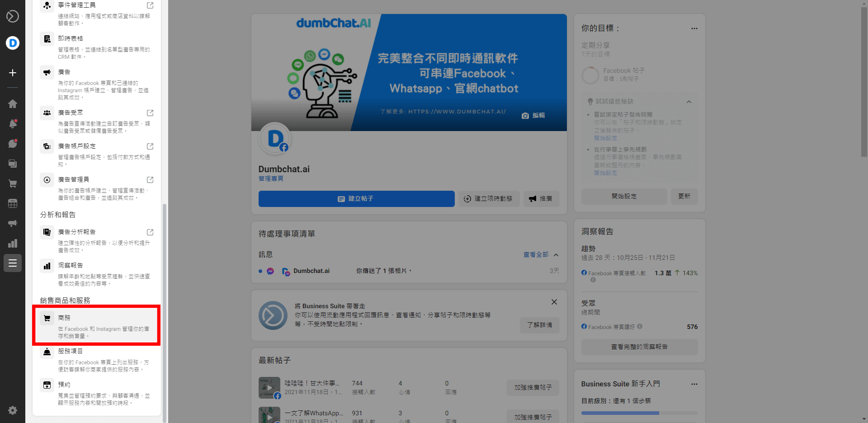Image resolution: width=868 pixels, height=423 pixels.
Task: Click Messenger icon in message row
Action: click(x=270, y=271)
